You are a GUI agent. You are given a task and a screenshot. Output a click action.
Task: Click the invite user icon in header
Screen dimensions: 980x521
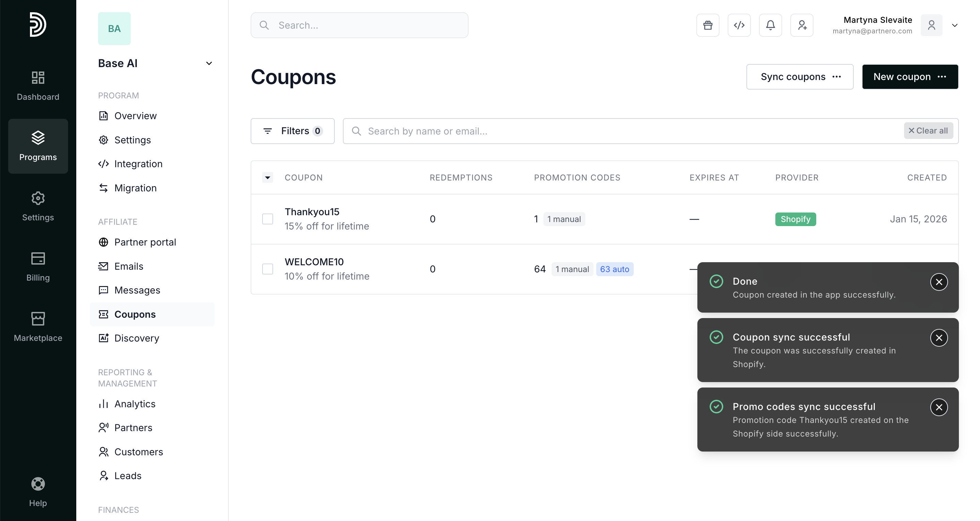click(x=802, y=25)
